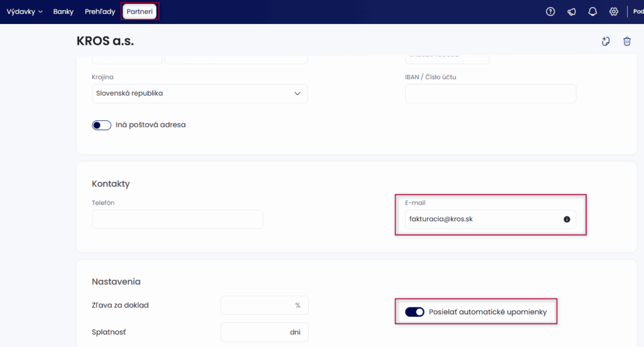
Task: Click the truncated 'Pod' item in top bar
Action: [x=638, y=11]
